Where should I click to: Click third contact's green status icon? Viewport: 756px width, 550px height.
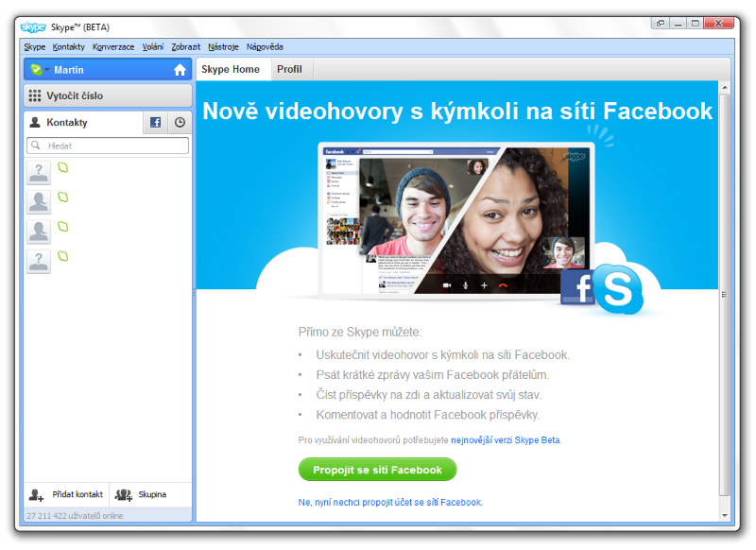63,227
